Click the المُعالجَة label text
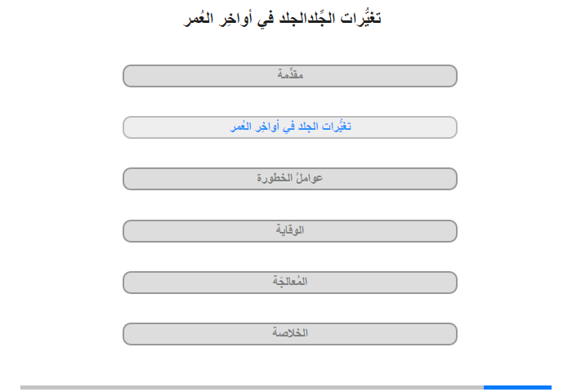Image resolution: width=572 pixels, height=392 pixels. click(290, 281)
